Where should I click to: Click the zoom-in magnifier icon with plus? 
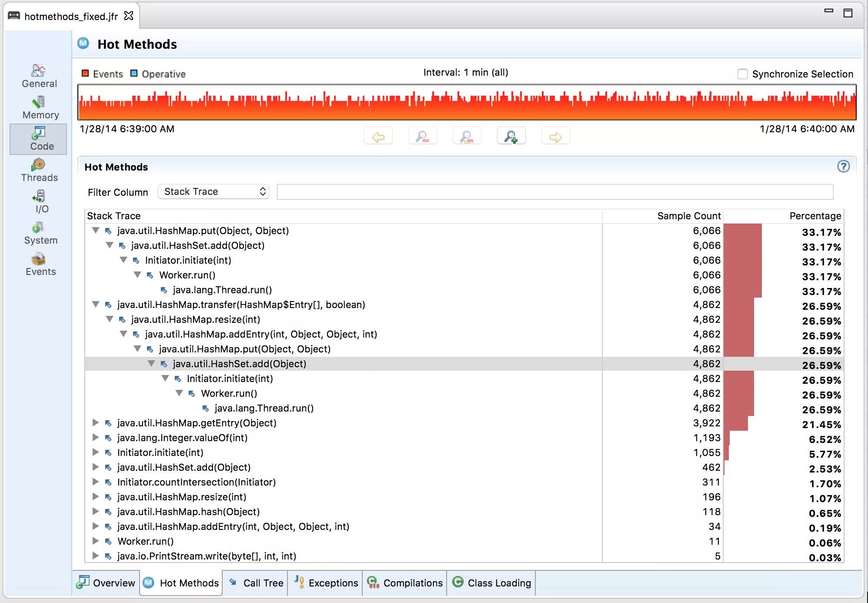(511, 137)
